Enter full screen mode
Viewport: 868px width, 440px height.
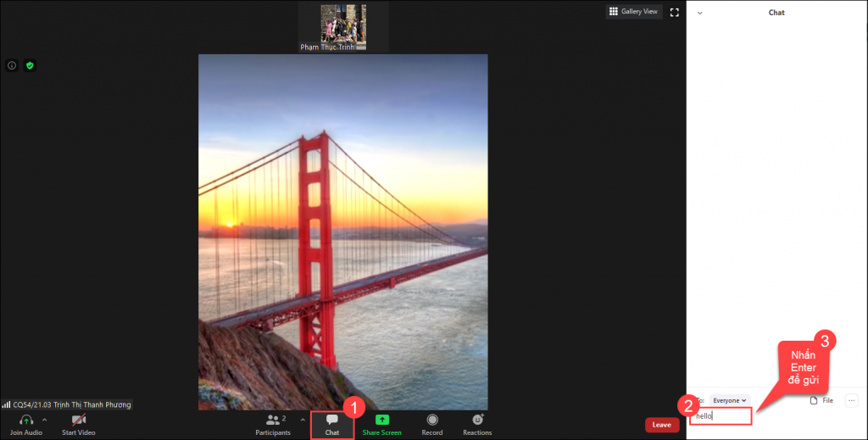pos(675,12)
